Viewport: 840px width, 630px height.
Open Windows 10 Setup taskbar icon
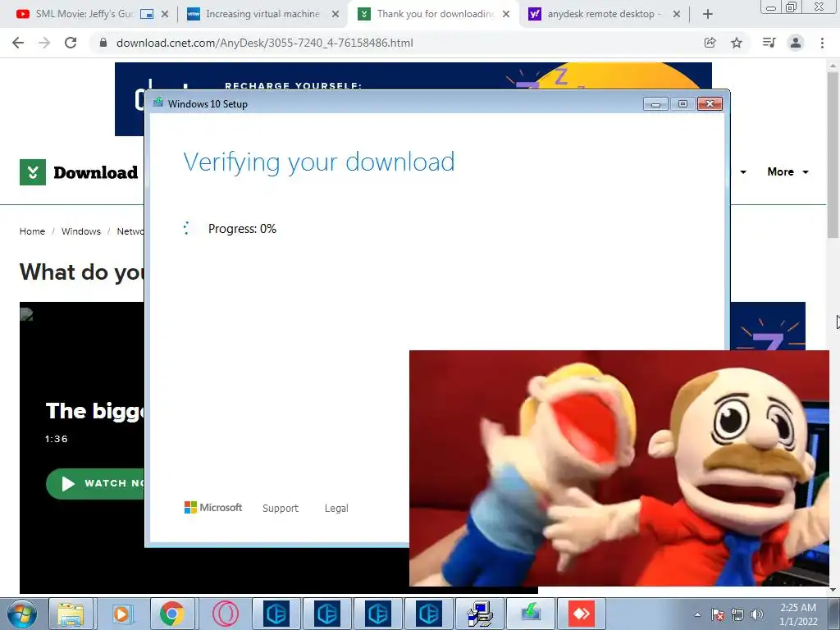point(531,614)
